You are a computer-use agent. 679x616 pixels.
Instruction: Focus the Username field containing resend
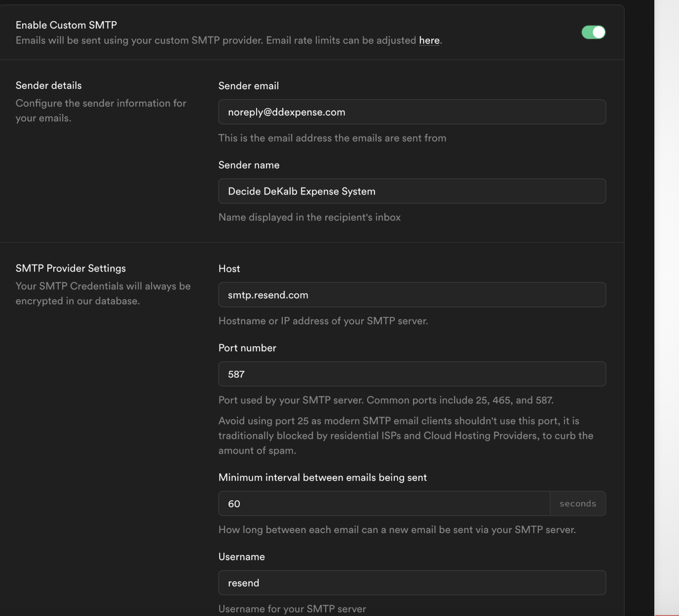tap(412, 583)
